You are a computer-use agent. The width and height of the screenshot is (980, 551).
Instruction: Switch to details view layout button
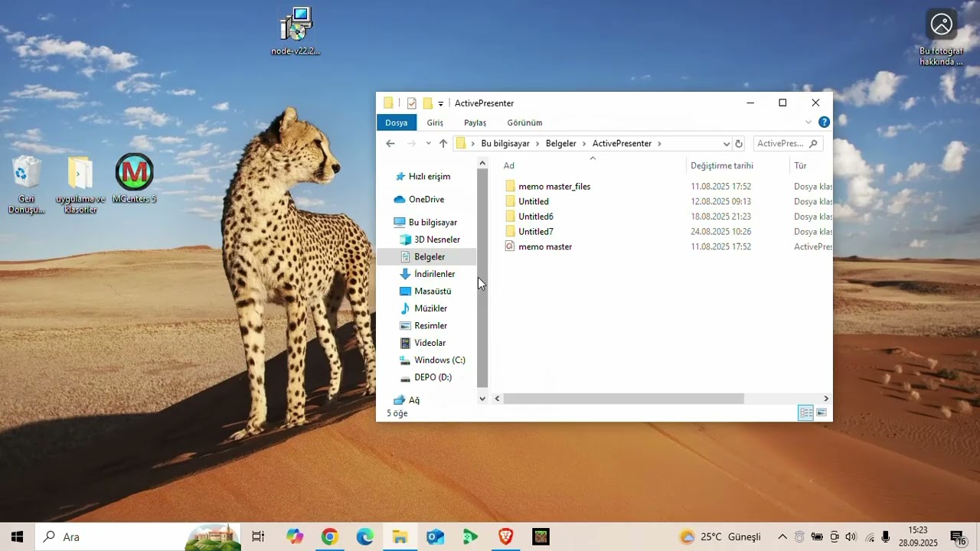click(806, 413)
